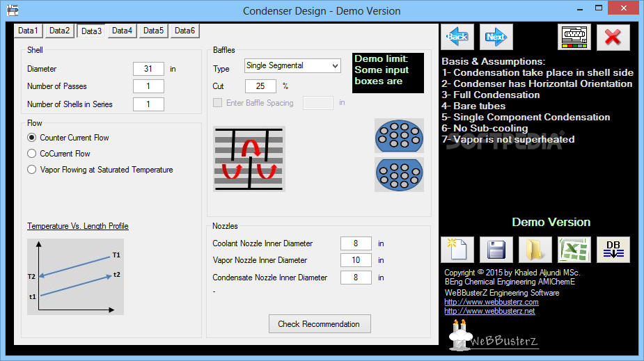Click Coolant Nozzle Inner Diameter field

tap(356, 243)
